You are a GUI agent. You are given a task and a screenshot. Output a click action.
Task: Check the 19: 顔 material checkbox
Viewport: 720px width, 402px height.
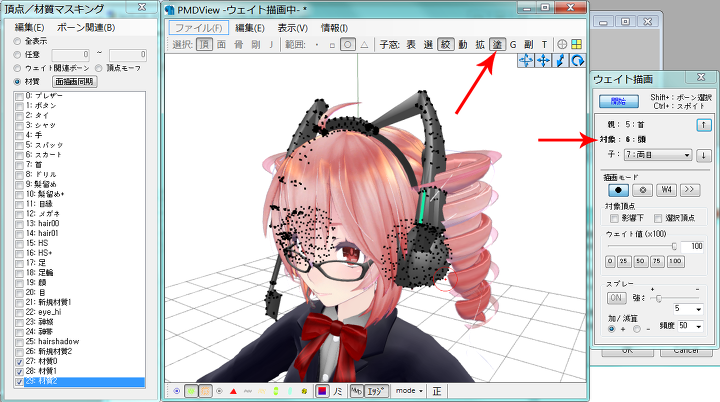pyautogui.click(x=19, y=283)
